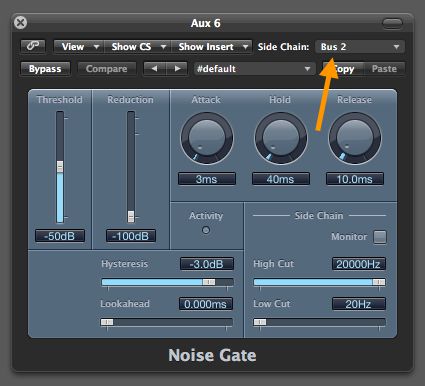
Task: Click the Lookahead slider handle
Action: (x=107, y=322)
